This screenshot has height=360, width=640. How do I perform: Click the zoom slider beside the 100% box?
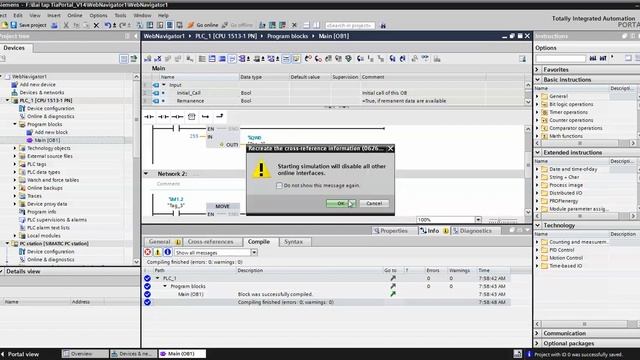pyautogui.click(x=503, y=220)
